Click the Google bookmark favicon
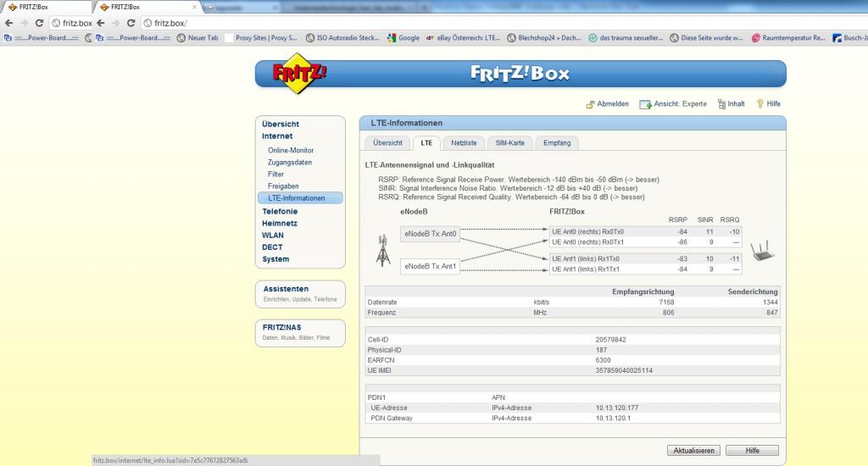Viewport: 868px width, 466px height. click(392, 38)
